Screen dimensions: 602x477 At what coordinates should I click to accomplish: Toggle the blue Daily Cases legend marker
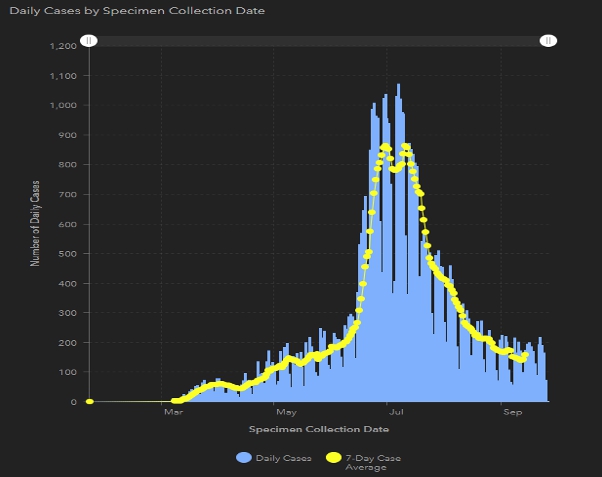pos(243,457)
